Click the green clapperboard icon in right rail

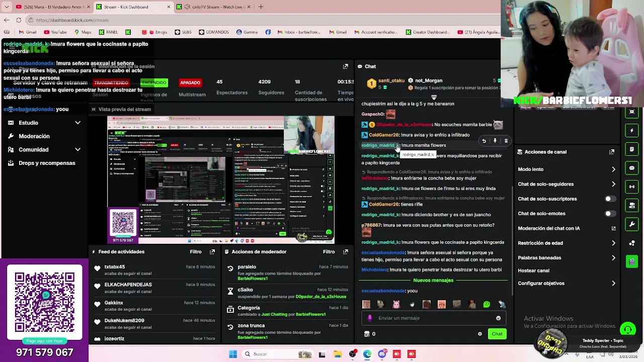pos(632,261)
